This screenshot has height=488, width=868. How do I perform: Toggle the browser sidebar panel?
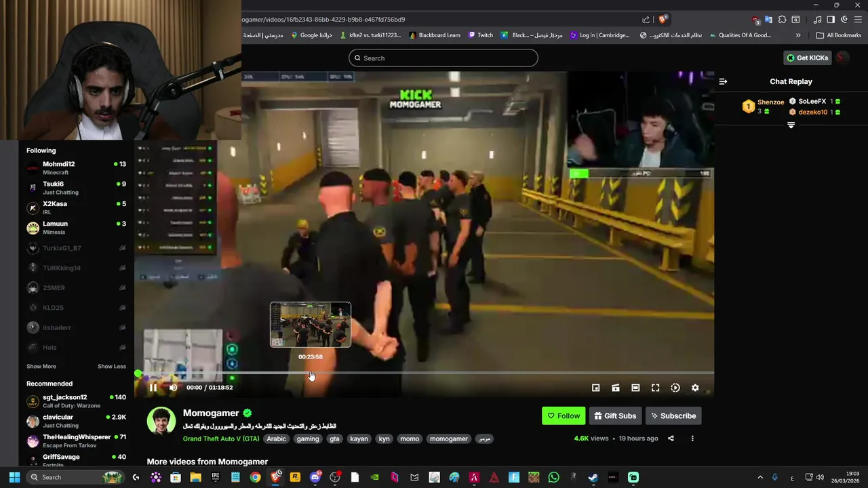(x=831, y=20)
